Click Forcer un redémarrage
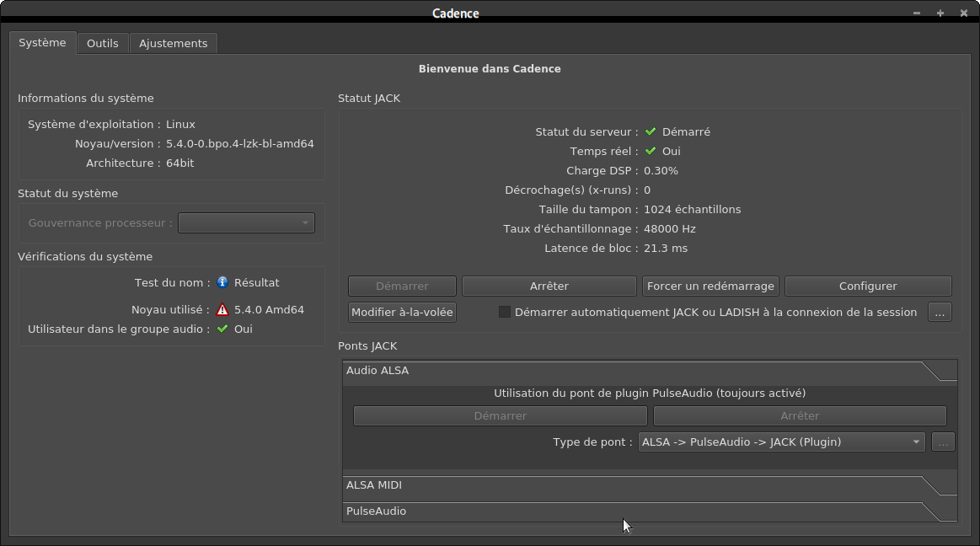Screen dimensions: 980x546 pos(710,286)
